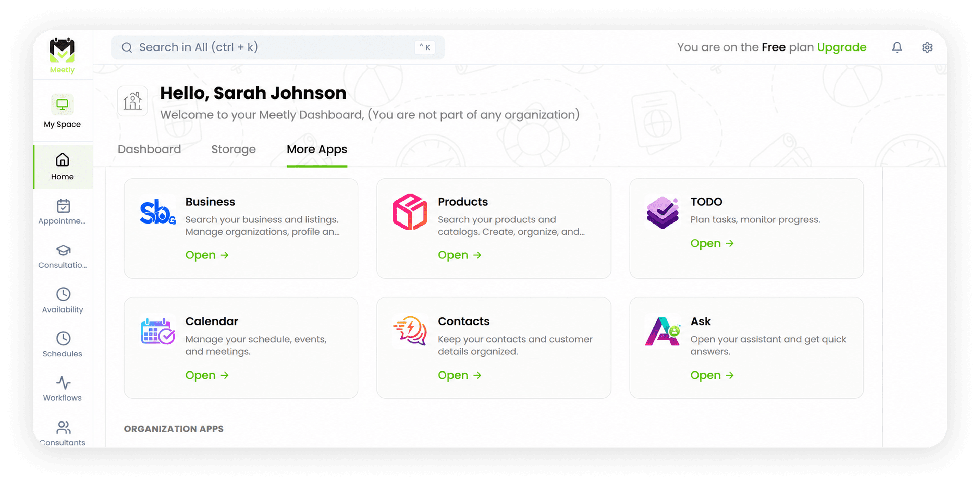Screen dimensions: 980x484
Task: Go to Availability in sidebar
Action: 62,300
